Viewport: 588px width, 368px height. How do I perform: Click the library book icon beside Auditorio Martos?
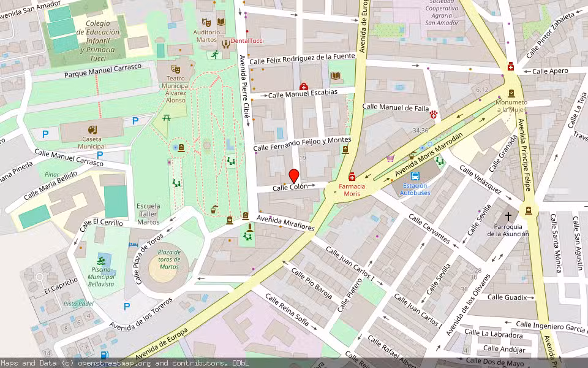(221, 22)
